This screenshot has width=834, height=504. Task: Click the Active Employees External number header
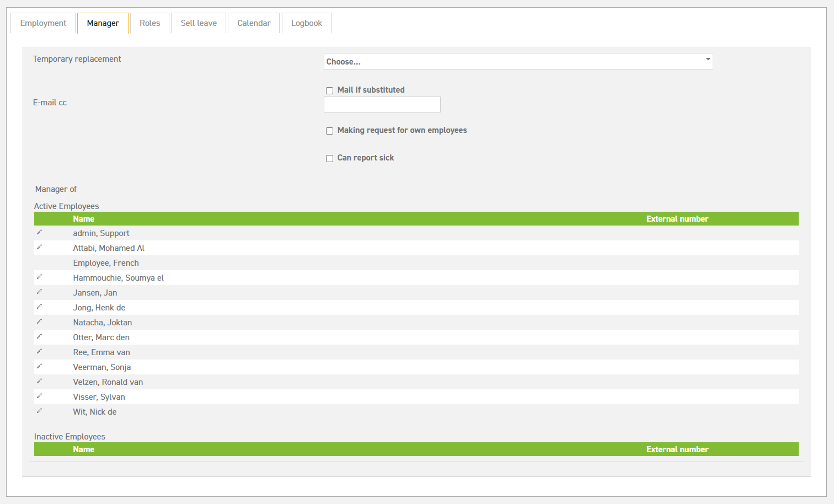[677, 219]
